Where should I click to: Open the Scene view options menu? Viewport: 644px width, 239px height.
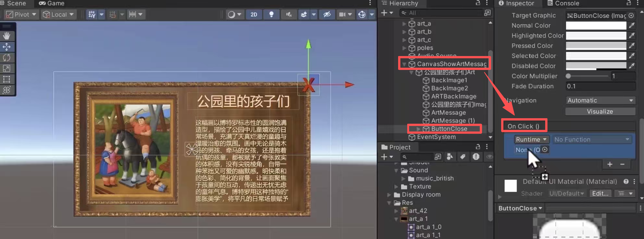pyautogui.click(x=370, y=3)
